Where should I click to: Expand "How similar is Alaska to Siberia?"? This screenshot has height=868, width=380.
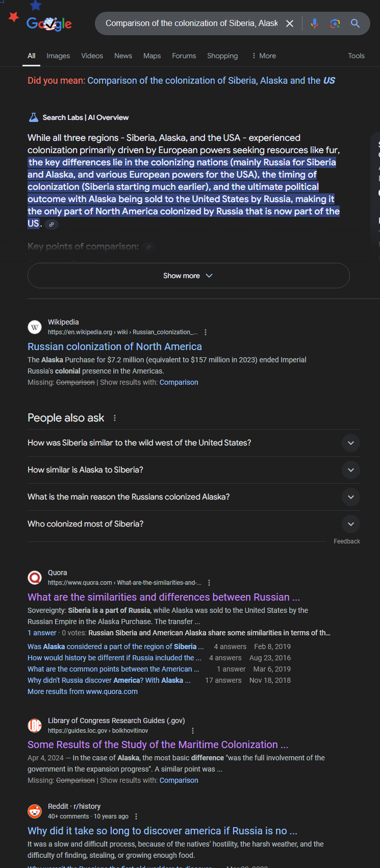194,470
